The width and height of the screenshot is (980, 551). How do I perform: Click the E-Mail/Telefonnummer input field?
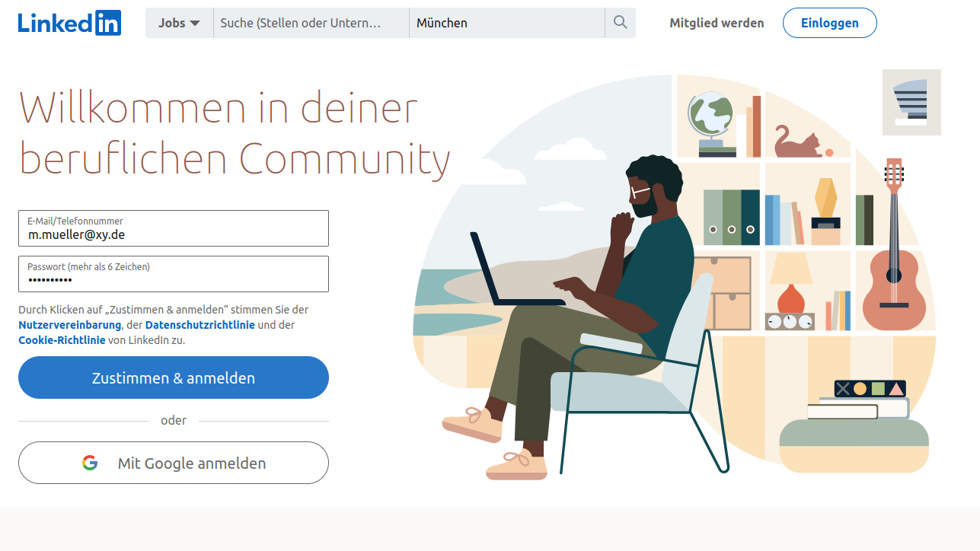click(x=174, y=228)
